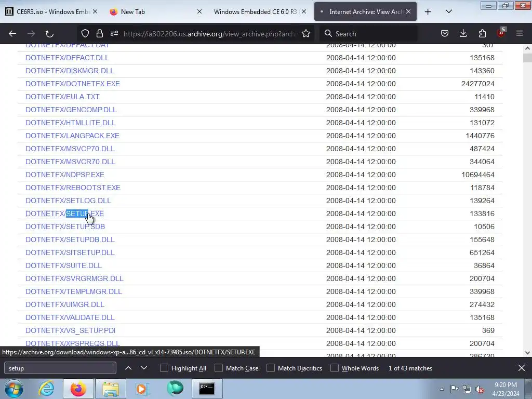The width and height of the screenshot is (532, 399).
Task: Jump to previous find match
Action: (x=128, y=368)
